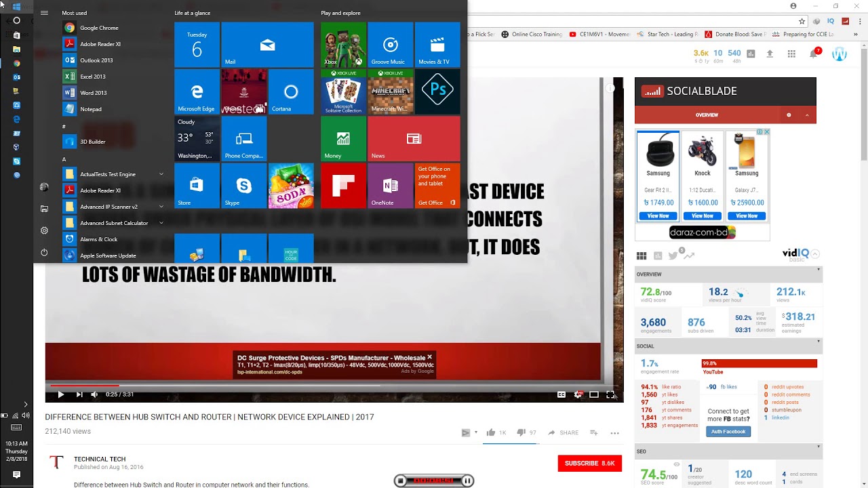
Task: Open the OneNote tile
Action: [390, 185]
